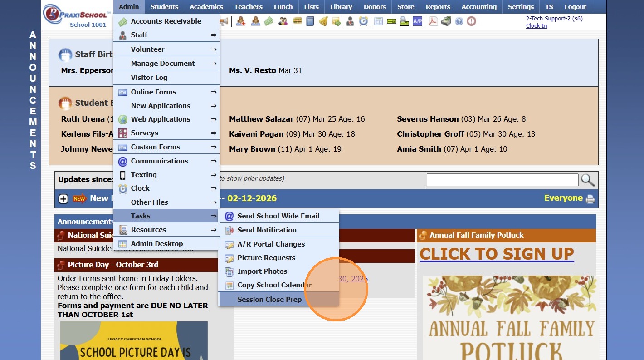Click the staff member in suit toolbar icon
Viewport: 644px width, 360px height.
pyautogui.click(x=350, y=21)
